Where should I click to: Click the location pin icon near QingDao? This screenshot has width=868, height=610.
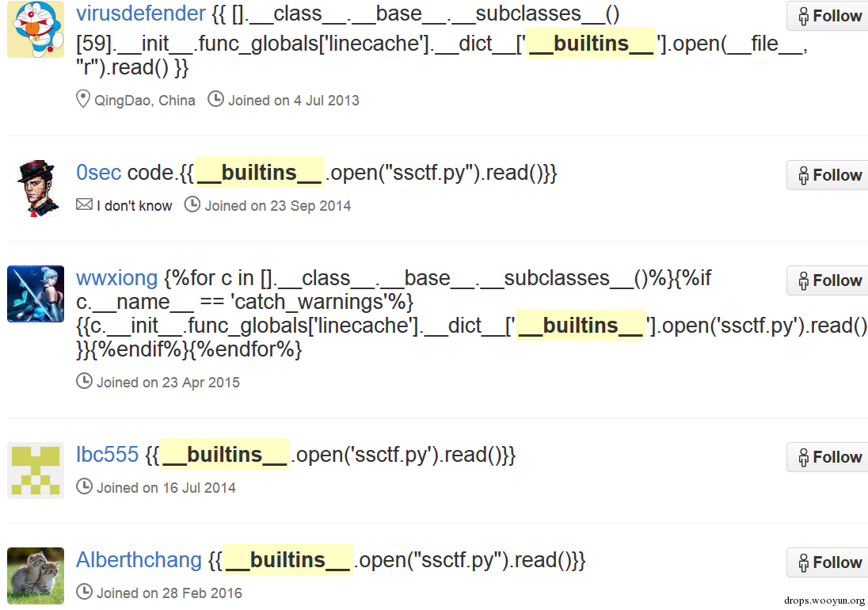tap(82, 99)
